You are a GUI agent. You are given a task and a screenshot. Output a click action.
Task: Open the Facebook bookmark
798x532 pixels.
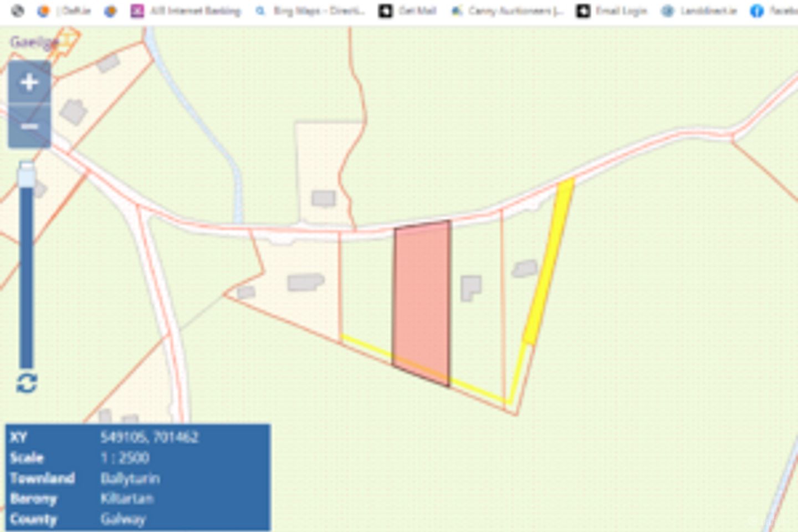point(773,11)
